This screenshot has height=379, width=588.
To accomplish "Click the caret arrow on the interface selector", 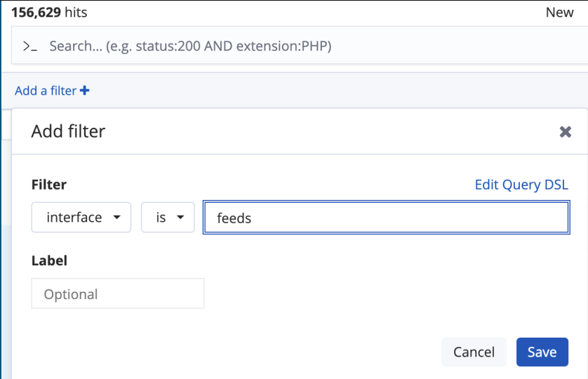I will click(116, 218).
